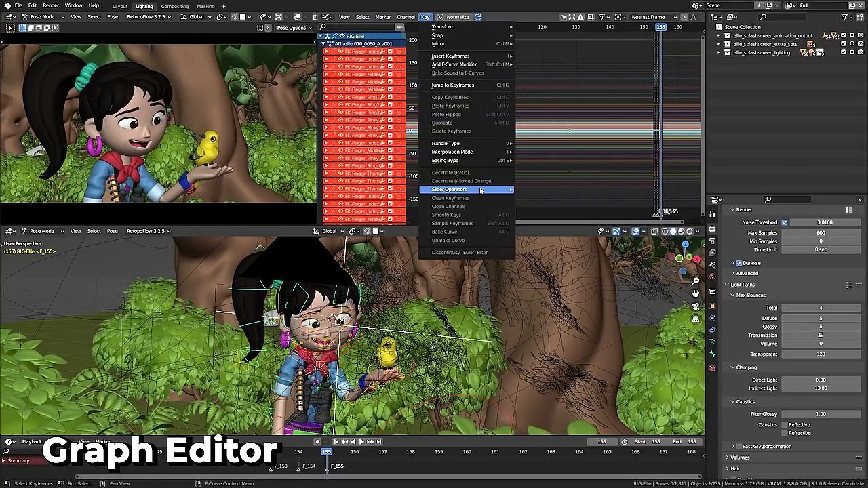Click the timeline record auto-keying button
Viewport: 868px width, 488px height.
point(317,441)
